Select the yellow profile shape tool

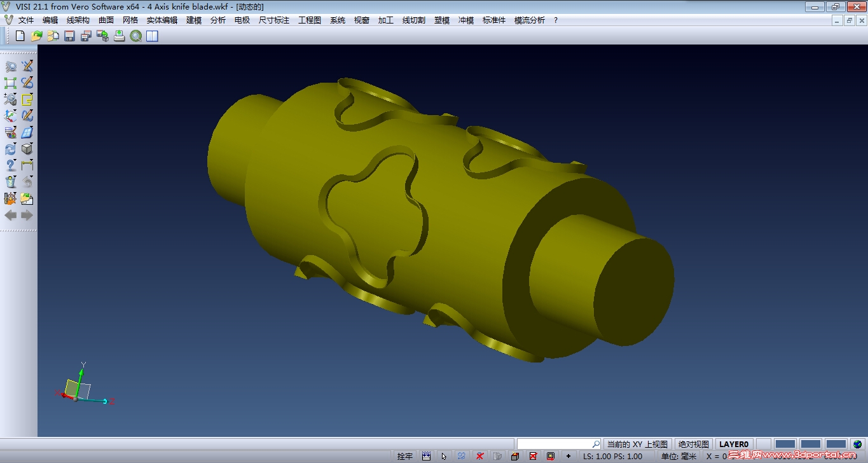pos(27,99)
